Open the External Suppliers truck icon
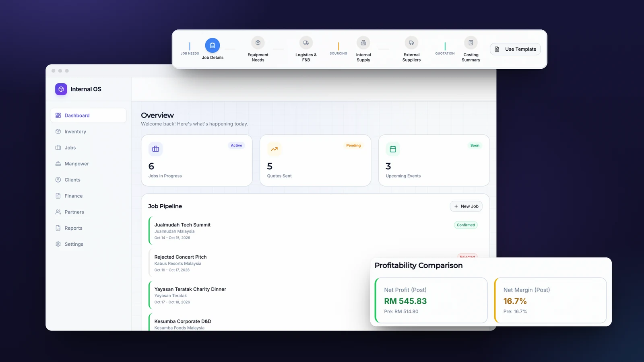644x362 pixels. point(411,43)
